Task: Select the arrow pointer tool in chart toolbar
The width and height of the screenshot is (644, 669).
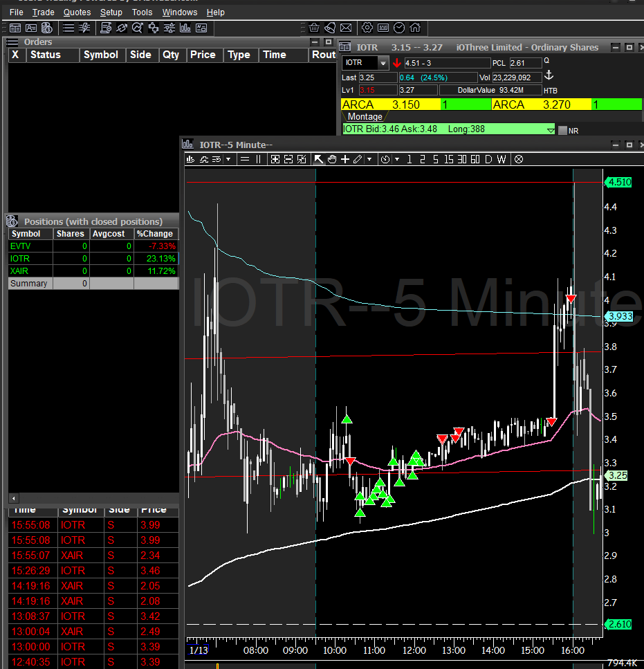Action: click(x=319, y=160)
